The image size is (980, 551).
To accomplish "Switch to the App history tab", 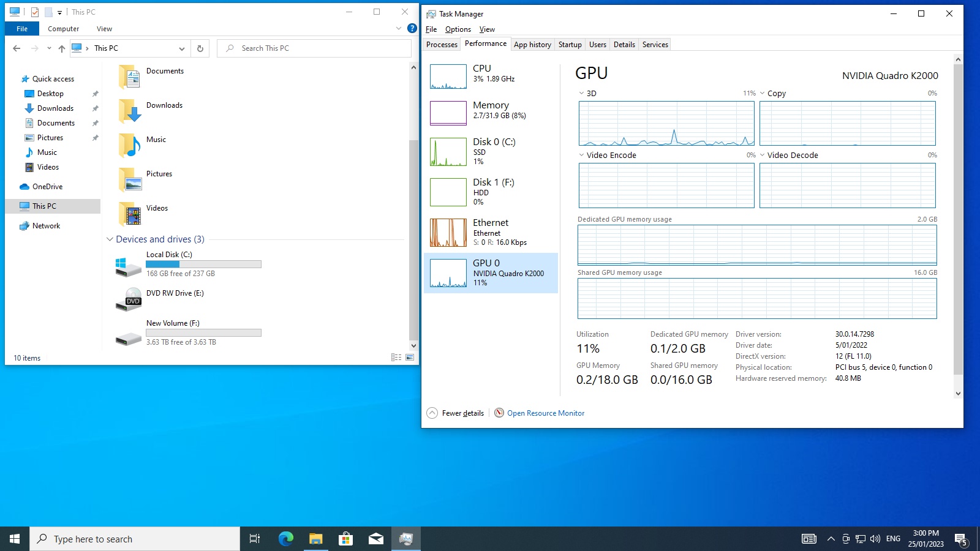I will tap(532, 45).
